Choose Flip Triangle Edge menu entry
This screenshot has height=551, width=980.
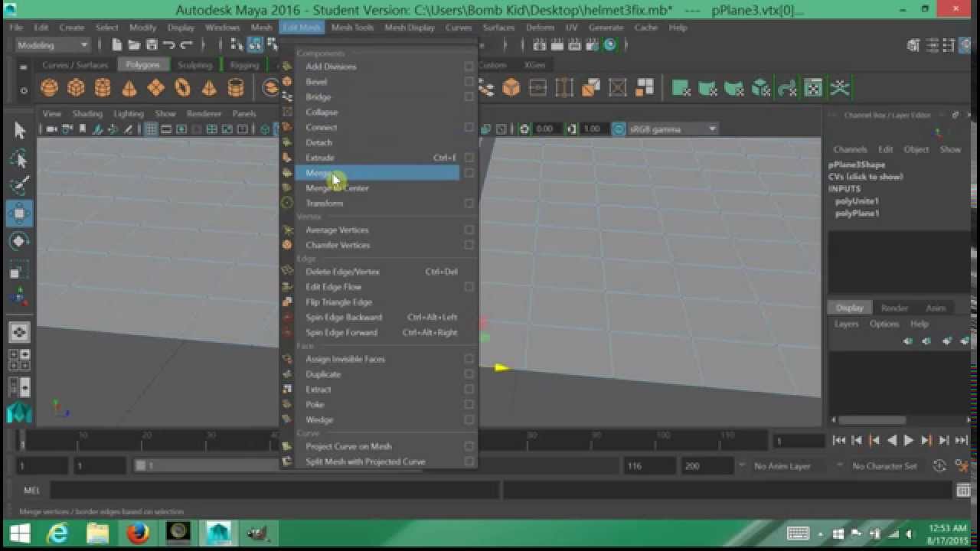(338, 302)
